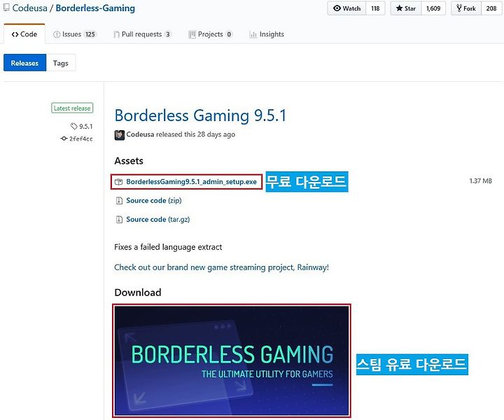This screenshot has height=420, width=504.
Task: Click the commit icon beside 2fef4cc
Action: point(64,139)
